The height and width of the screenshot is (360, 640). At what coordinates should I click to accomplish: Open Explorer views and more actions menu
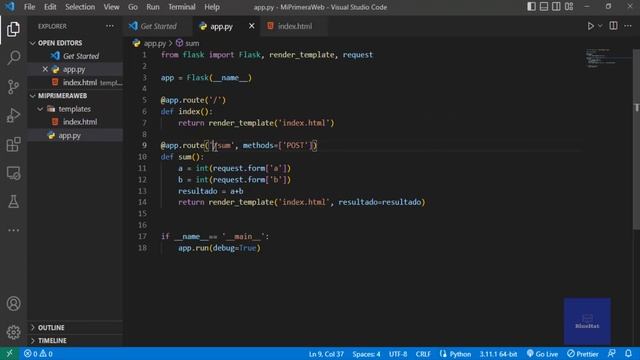tap(110, 26)
